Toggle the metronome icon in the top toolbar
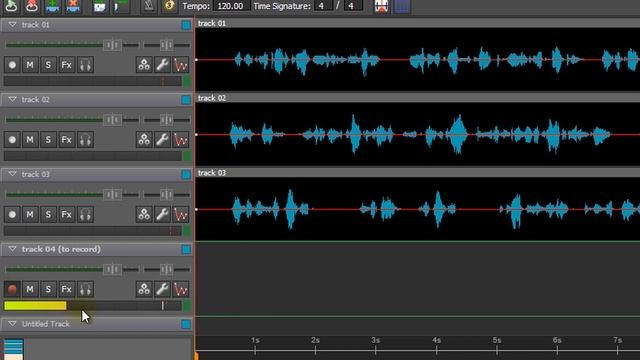640x360 pixels. point(149,6)
